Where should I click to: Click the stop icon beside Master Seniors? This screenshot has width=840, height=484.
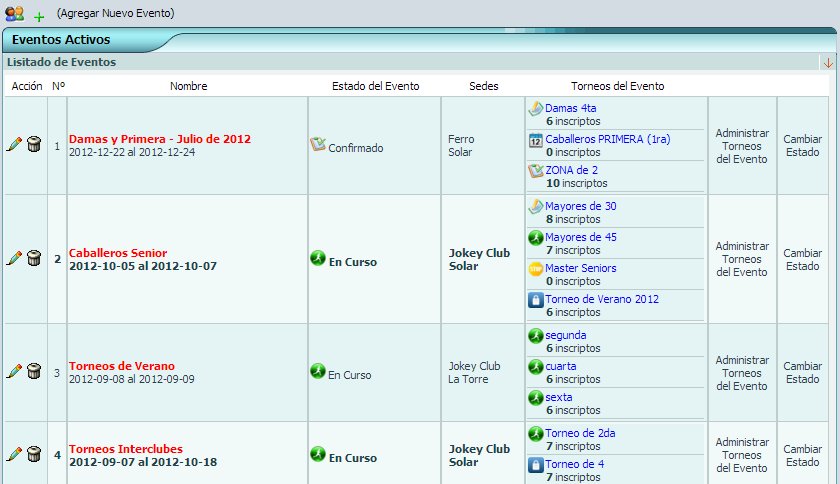[535, 269]
